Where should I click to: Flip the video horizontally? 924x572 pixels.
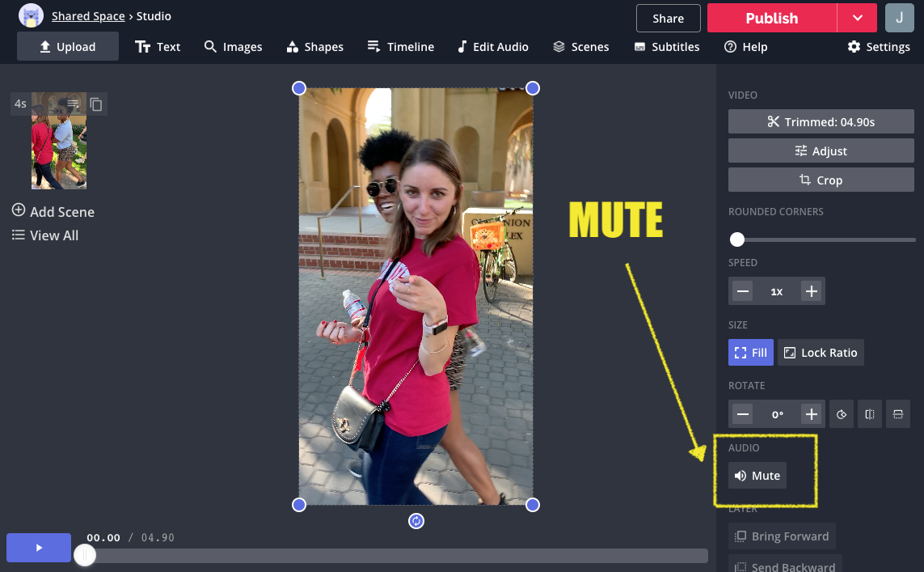[x=870, y=414]
